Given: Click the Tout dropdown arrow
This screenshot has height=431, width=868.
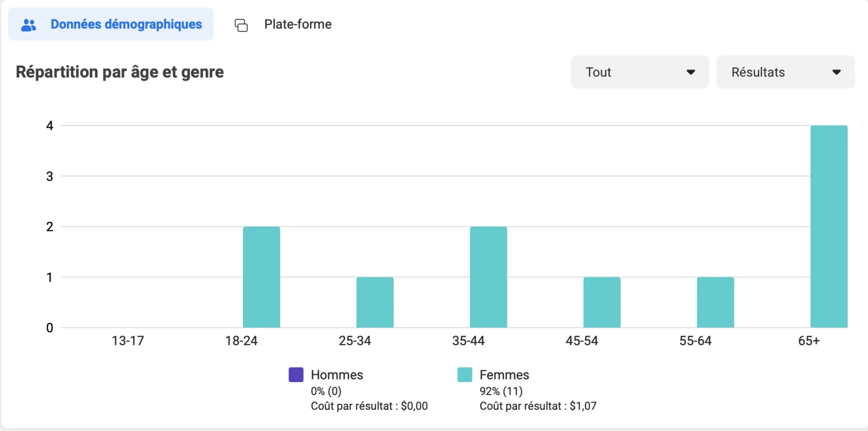Looking at the screenshot, I should click(691, 72).
